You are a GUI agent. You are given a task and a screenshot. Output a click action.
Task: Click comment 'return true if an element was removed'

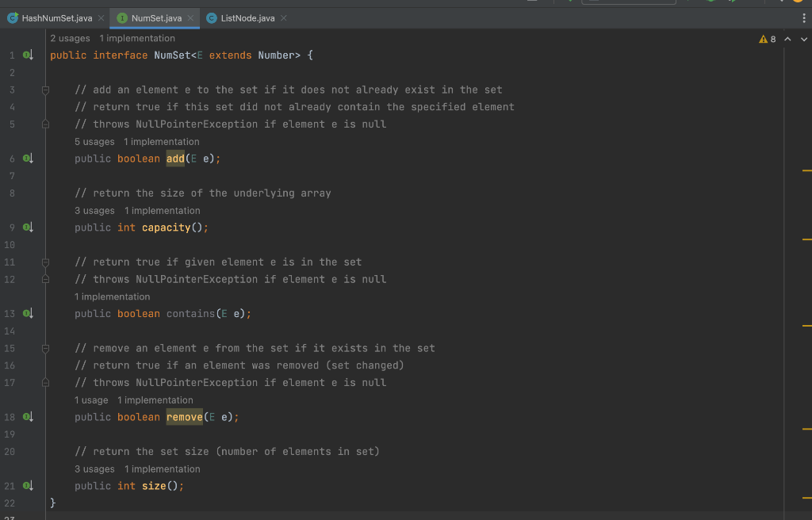click(206, 365)
